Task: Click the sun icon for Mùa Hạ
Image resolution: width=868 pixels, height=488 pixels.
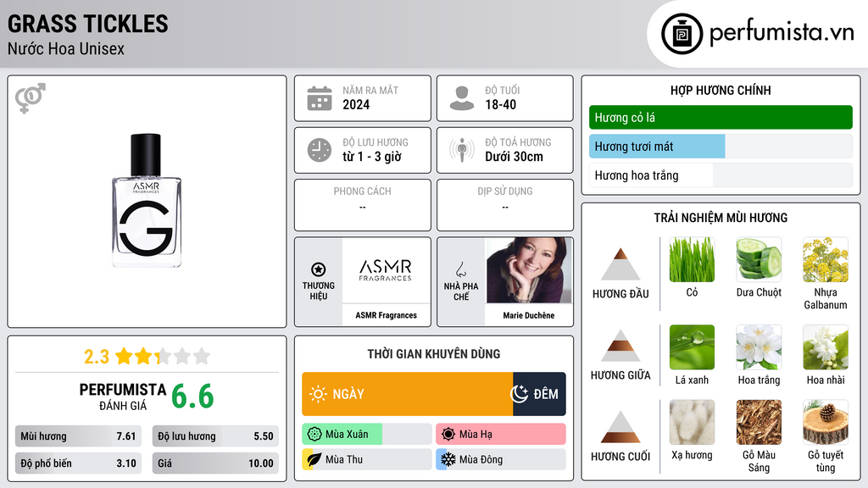Action: coord(448,435)
